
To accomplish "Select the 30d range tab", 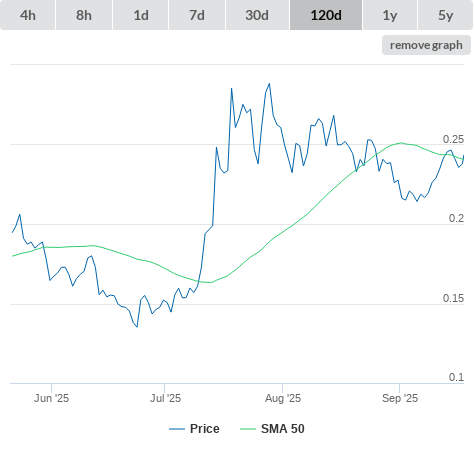I will [257, 15].
